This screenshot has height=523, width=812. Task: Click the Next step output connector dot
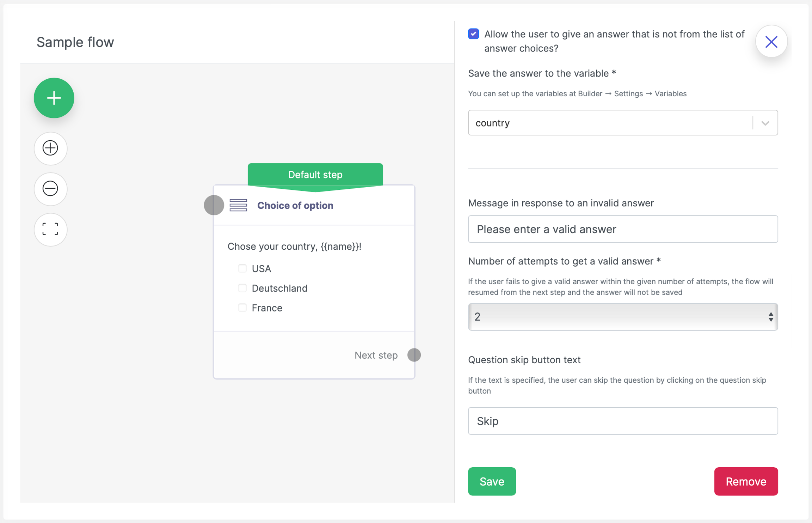click(414, 355)
